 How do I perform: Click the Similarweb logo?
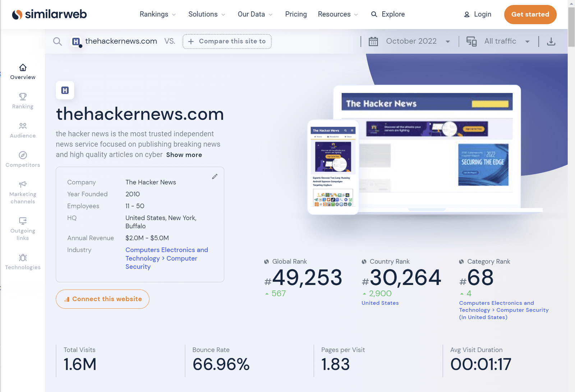point(49,14)
